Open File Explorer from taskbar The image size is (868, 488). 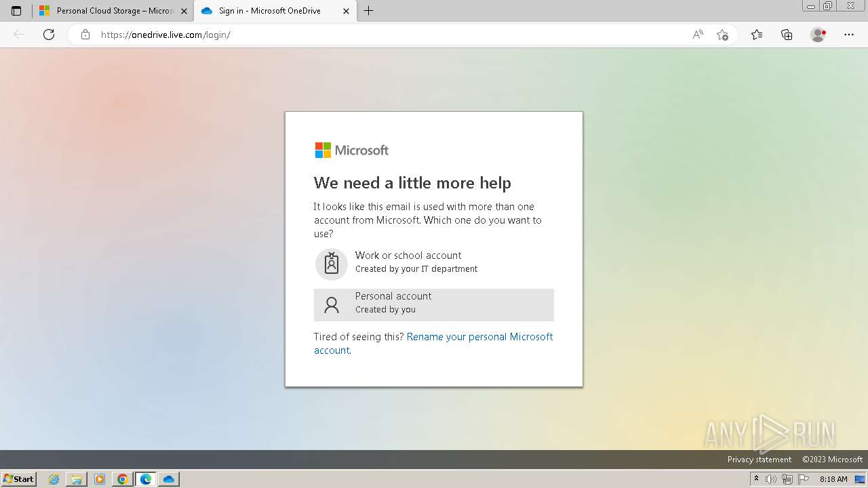[x=77, y=479]
